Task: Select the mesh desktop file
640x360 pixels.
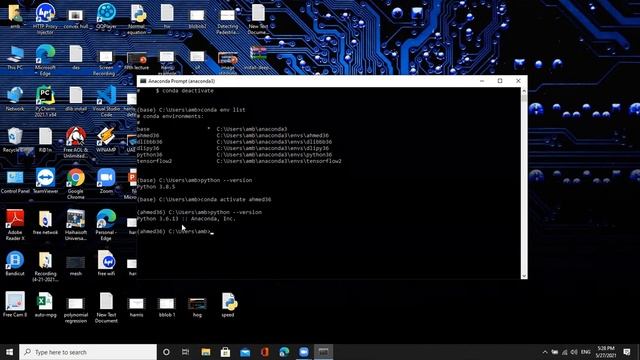Action: [x=76, y=265]
